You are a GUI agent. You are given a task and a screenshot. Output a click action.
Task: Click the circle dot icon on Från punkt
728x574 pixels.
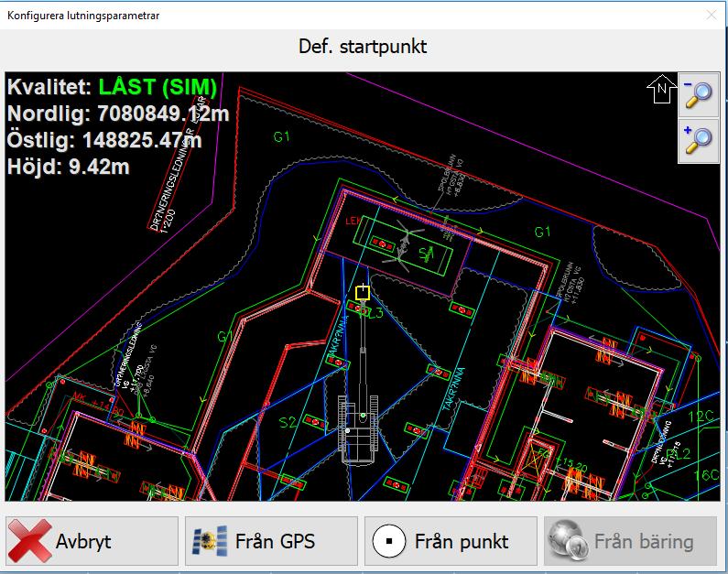pyautogui.click(x=389, y=541)
